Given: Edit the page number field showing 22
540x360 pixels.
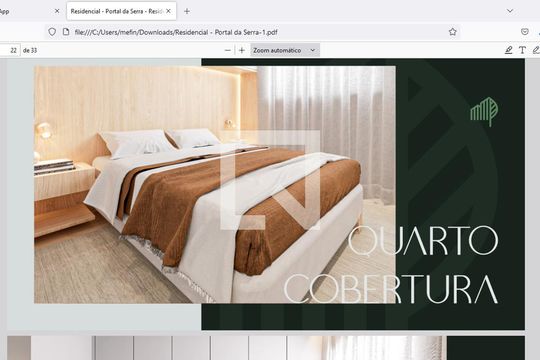Looking at the screenshot, I should coord(10,50).
